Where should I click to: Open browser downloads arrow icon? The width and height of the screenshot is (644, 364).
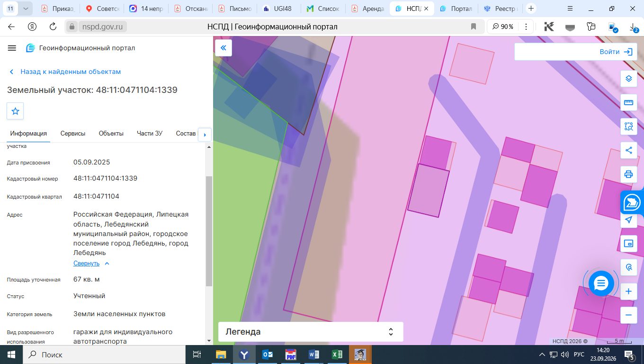pyautogui.click(x=634, y=27)
